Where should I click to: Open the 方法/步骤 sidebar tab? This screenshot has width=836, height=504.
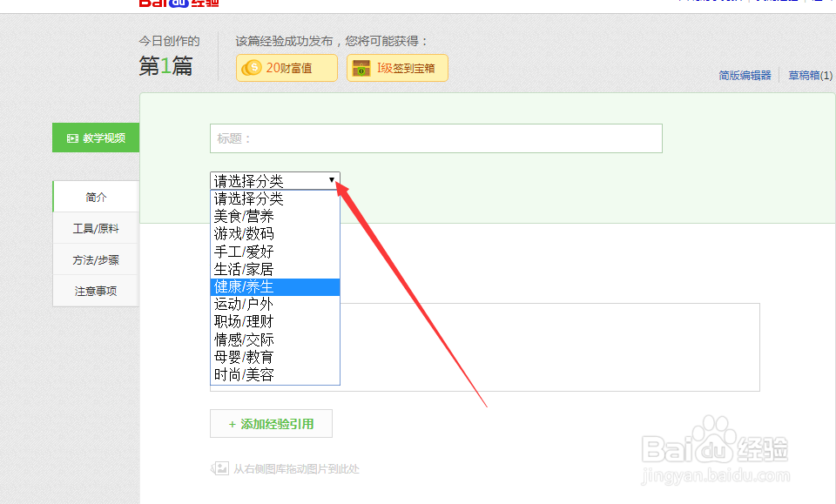tap(96, 259)
